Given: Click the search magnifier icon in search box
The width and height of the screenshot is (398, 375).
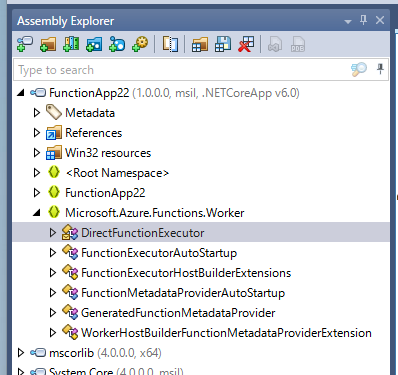Looking at the screenshot, I should [x=359, y=69].
